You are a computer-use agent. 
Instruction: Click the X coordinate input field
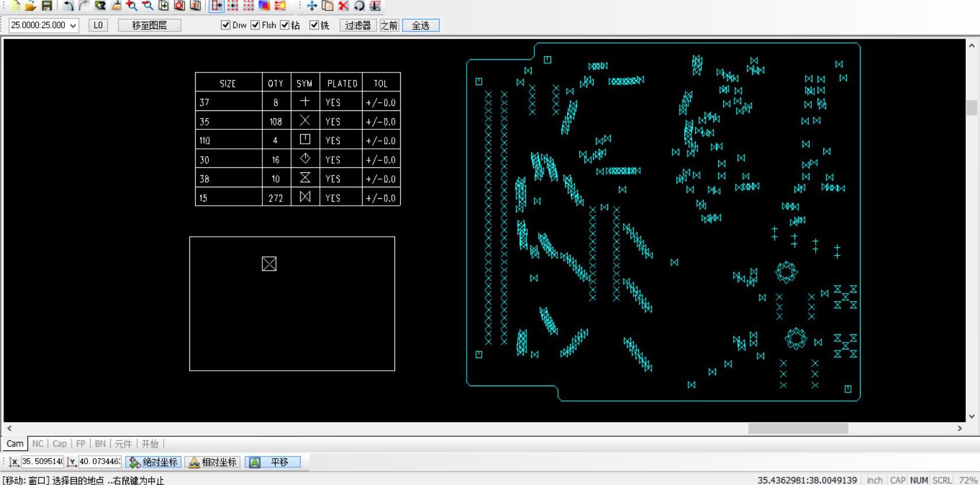[x=42, y=461]
